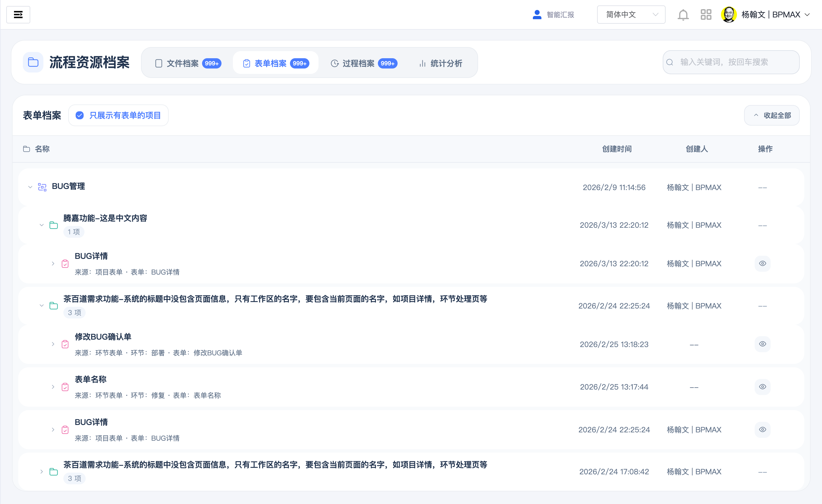Expand the last 茶百道需求功能 folder
The width and height of the screenshot is (822, 504).
coord(41,471)
